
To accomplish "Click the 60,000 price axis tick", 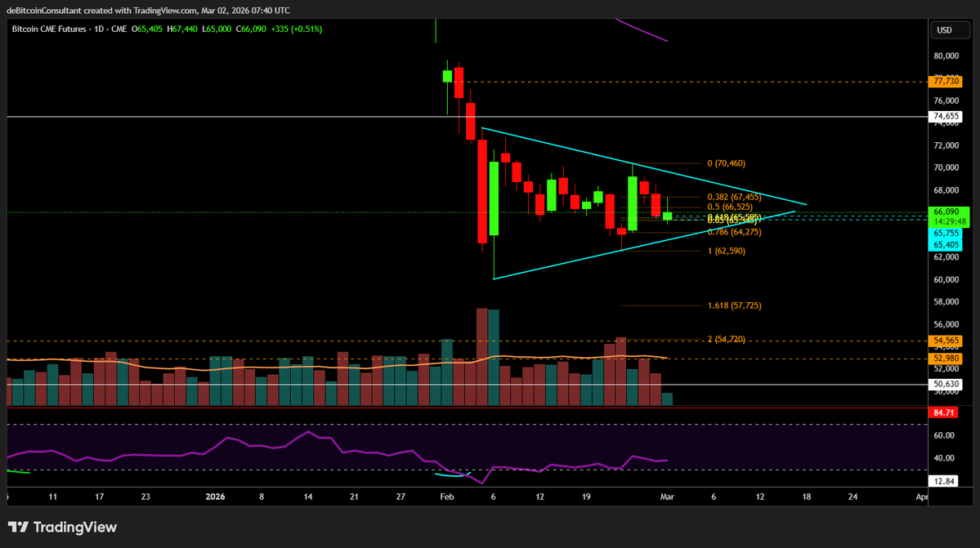I will [946, 279].
